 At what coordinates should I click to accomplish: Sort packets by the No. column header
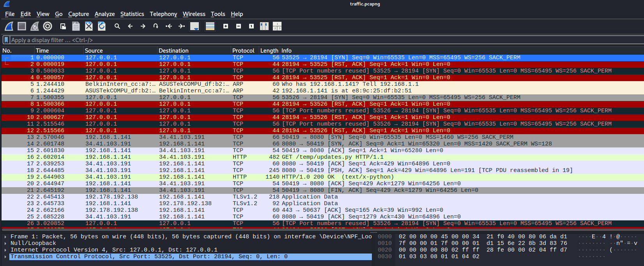pos(18,51)
